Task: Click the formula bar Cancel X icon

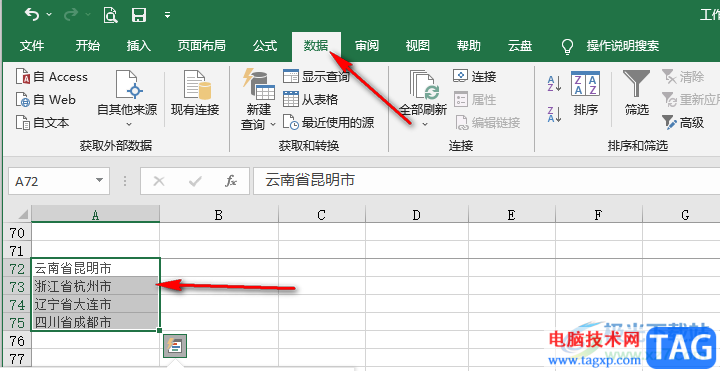Action: 159,181
